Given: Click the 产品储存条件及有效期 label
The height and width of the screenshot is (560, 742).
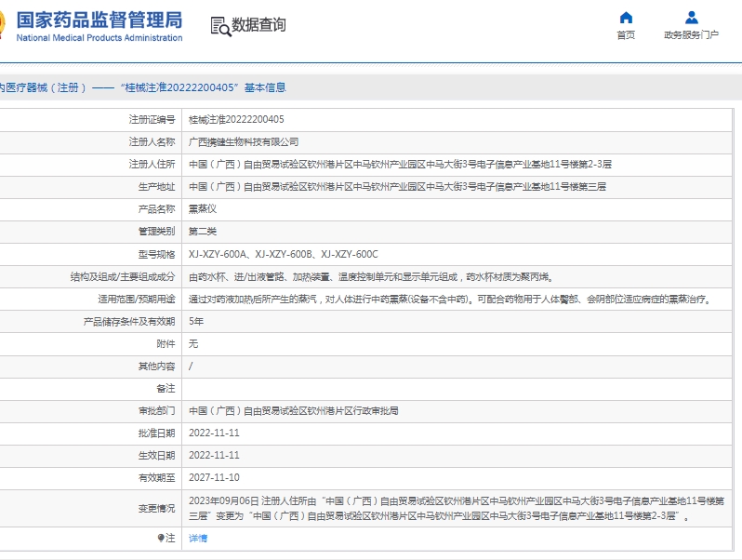Looking at the screenshot, I should point(129,322).
